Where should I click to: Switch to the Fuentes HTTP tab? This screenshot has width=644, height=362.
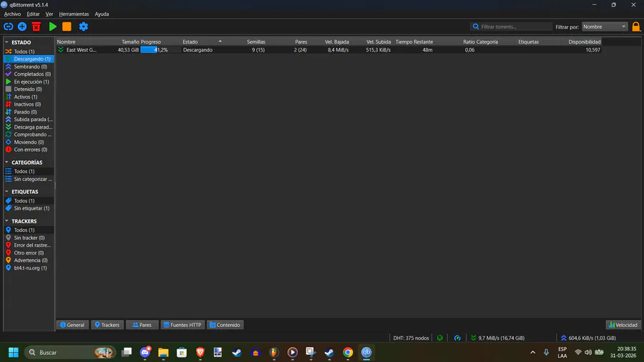[182, 325]
